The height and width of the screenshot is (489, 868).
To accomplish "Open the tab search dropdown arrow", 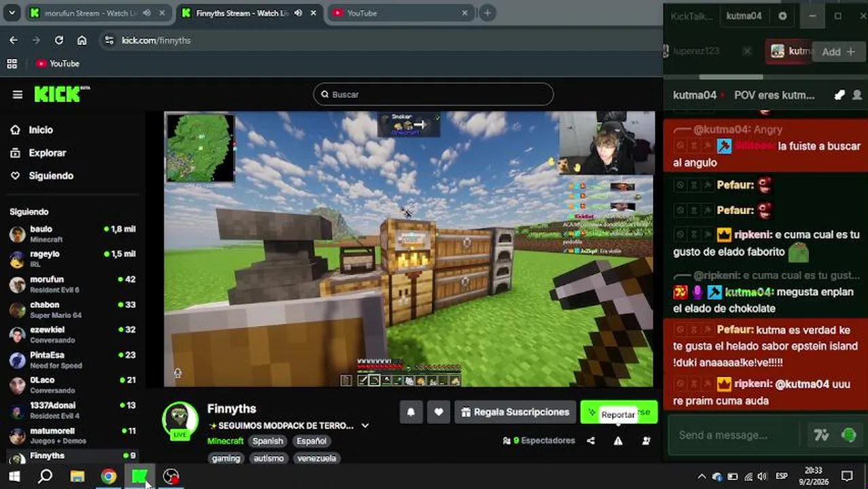I will (x=12, y=13).
